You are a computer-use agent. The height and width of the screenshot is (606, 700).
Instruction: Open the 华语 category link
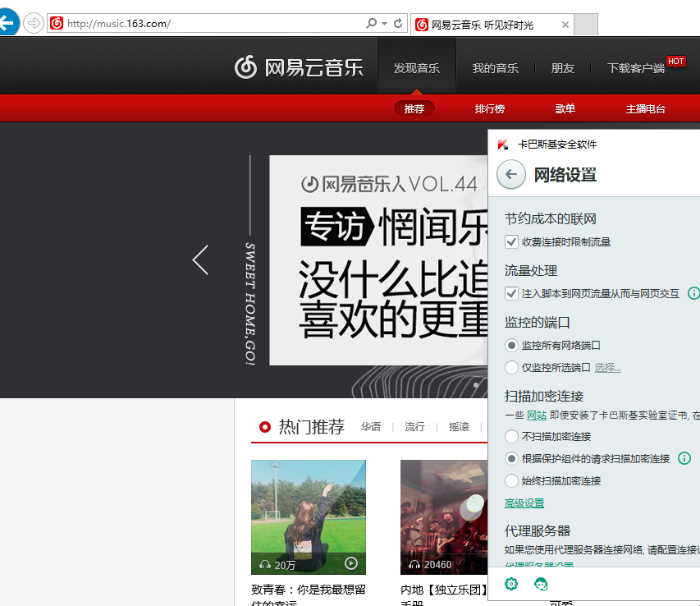point(371,427)
